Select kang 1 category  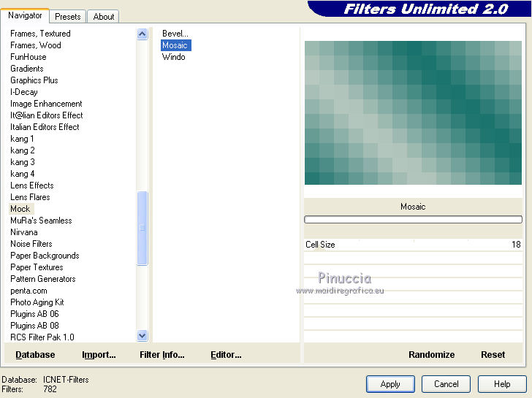(22, 139)
